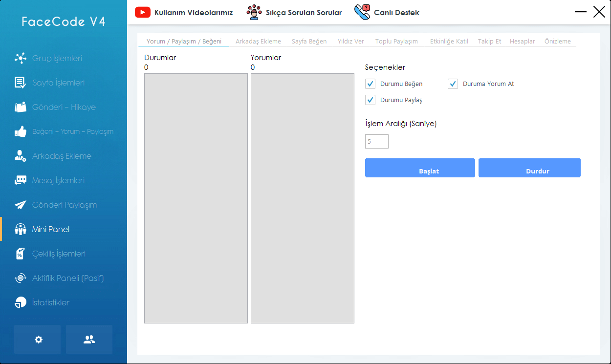The width and height of the screenshot is (611, 364).
Task: Open settings with the gear icon
Action: pyautogui.click(x=38, y=340)
